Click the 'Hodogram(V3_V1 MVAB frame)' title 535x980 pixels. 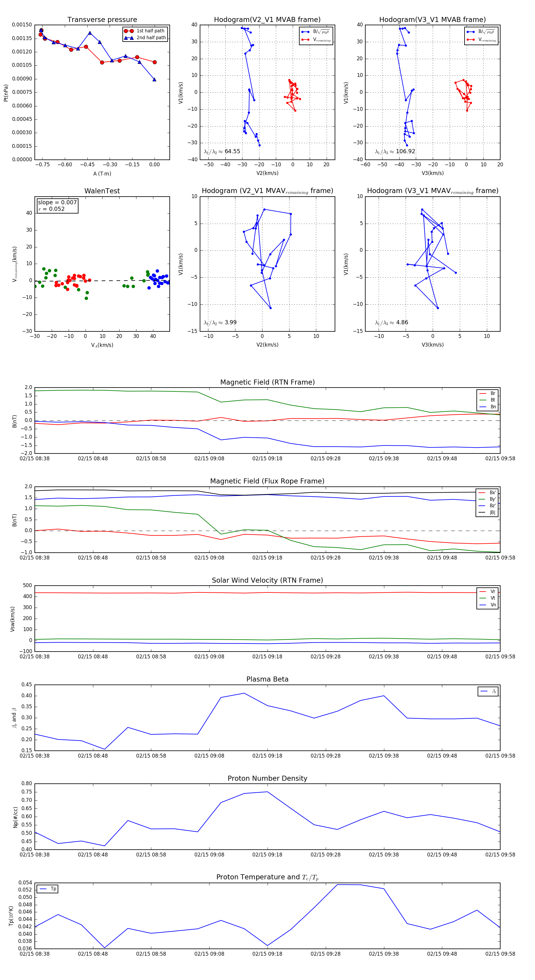pyautogui.click(x=432, y=20)
